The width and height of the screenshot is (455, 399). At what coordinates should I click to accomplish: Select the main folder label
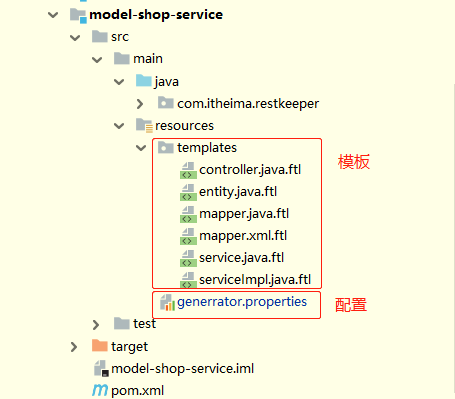click(x=148, y=59)
